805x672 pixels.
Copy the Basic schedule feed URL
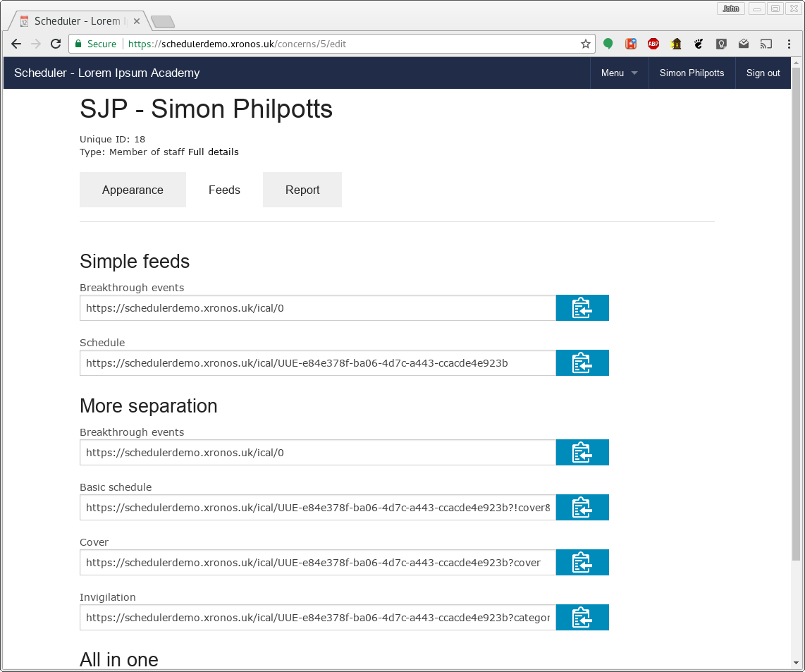(x=582, y=507)
